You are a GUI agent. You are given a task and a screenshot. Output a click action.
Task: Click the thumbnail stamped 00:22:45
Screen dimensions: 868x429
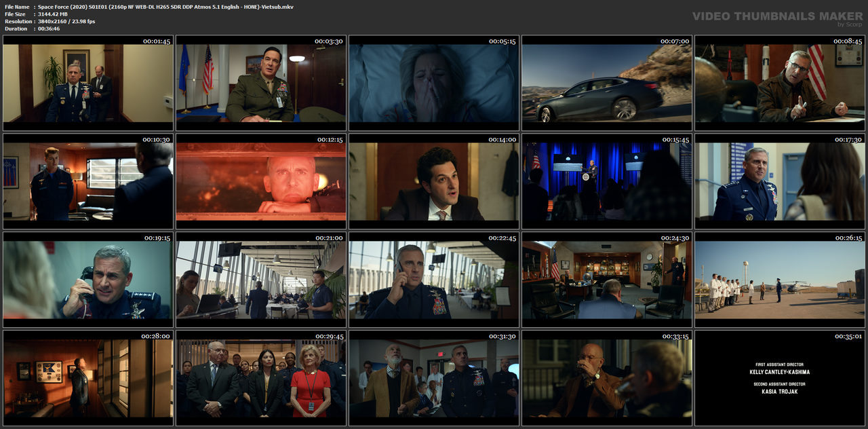tap(434, 280)
